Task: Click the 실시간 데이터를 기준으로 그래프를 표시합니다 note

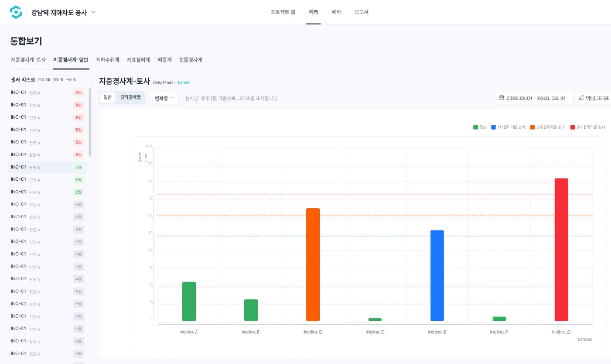Action: tap(232, 98)
